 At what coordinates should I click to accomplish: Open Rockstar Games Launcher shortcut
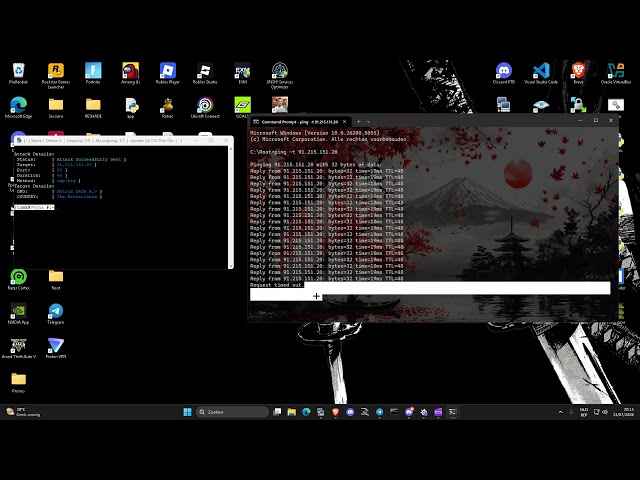(56, 75)
